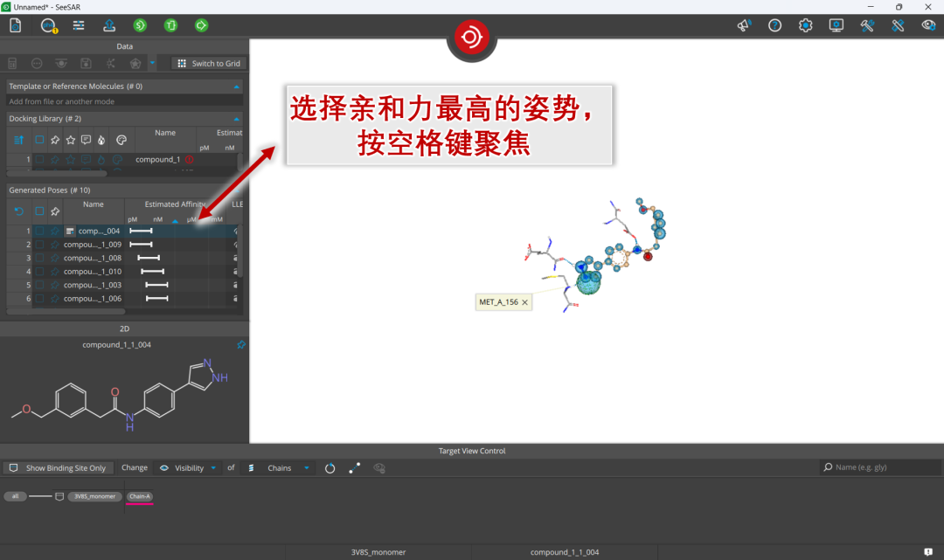Image resolution: width=944 pixels, height=560 pixels.
Task: Open the Visibility dropdown
Action: coord(188,468)
